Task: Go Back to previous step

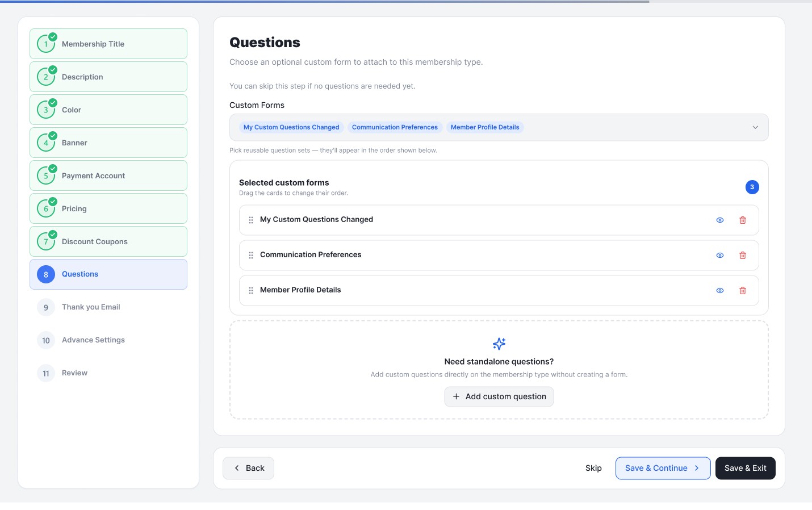Action: (248, 468)
